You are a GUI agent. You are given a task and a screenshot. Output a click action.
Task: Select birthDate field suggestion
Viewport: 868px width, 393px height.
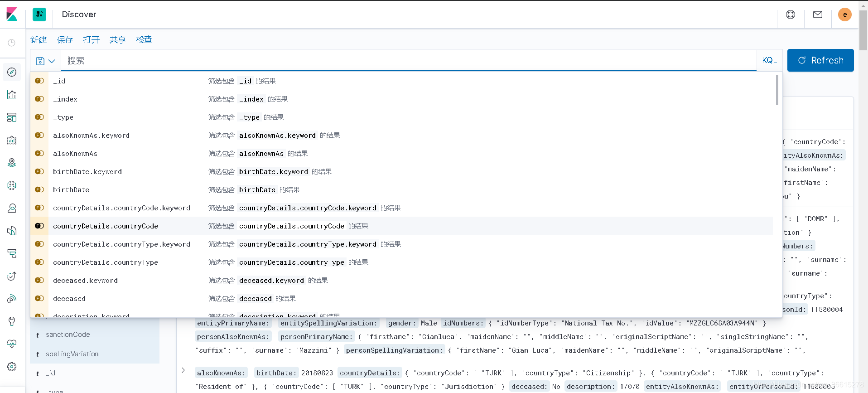click(402, 189)
